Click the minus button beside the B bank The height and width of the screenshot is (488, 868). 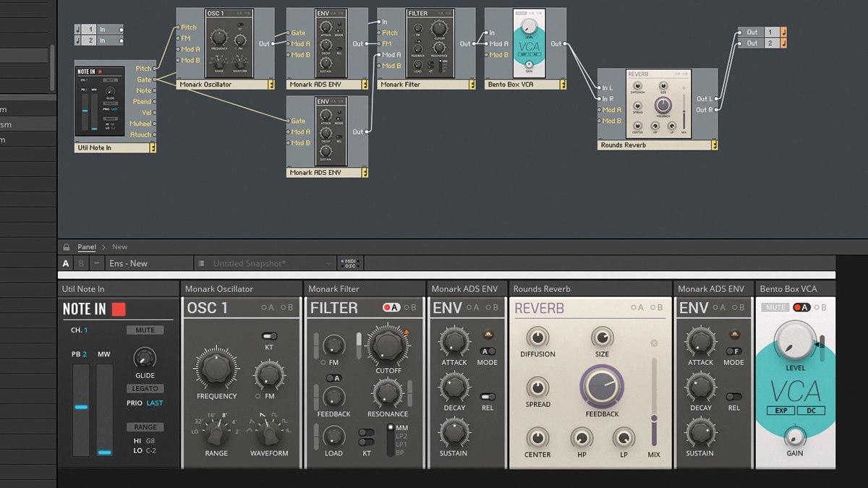point(97,264)
